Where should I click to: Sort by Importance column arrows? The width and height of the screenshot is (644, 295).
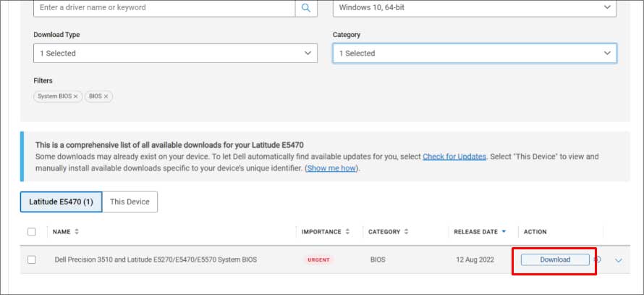(347, 232)
